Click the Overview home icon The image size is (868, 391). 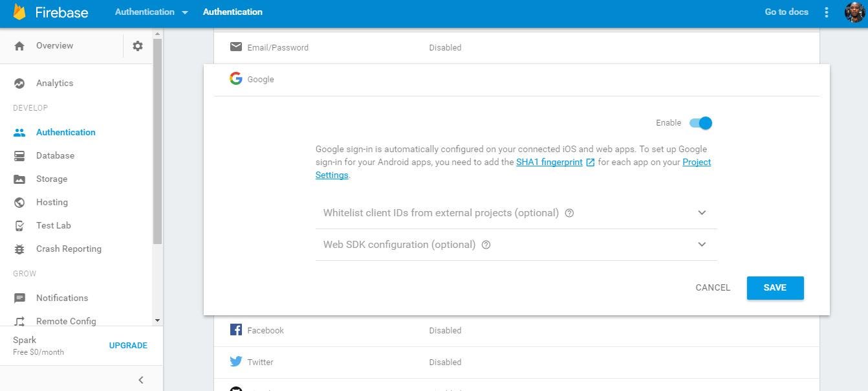coord(19,46)
